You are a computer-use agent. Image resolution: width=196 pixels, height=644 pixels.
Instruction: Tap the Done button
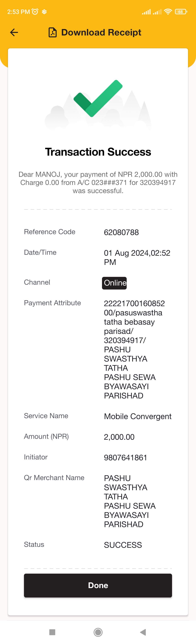[98, 585]
